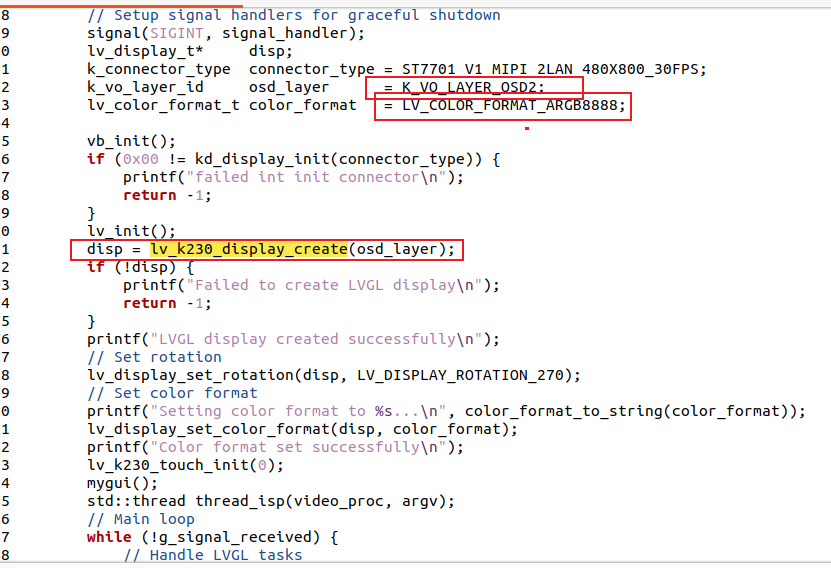
Task: Click the highlighted lv_k230_display_create function name
Action: click(x=249, y=249)
